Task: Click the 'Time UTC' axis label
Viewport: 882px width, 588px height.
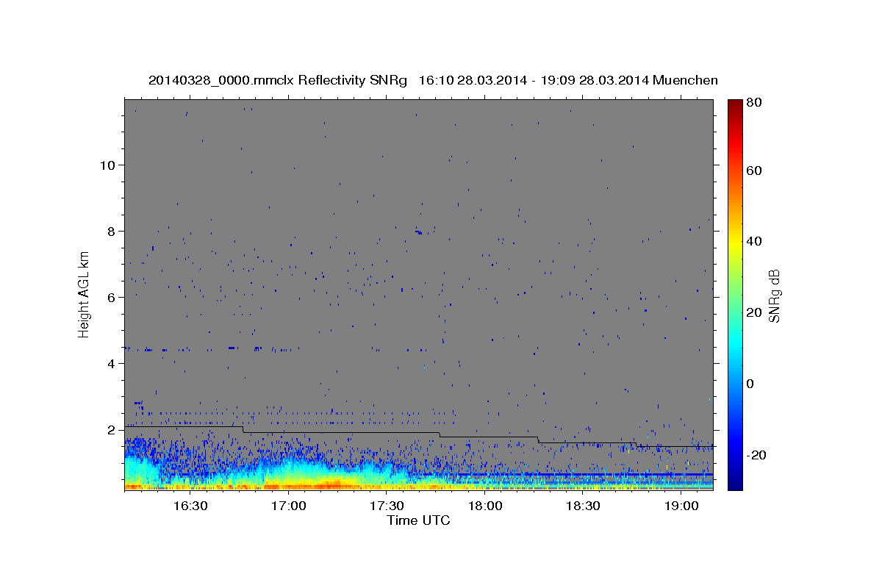Action: 418,520
